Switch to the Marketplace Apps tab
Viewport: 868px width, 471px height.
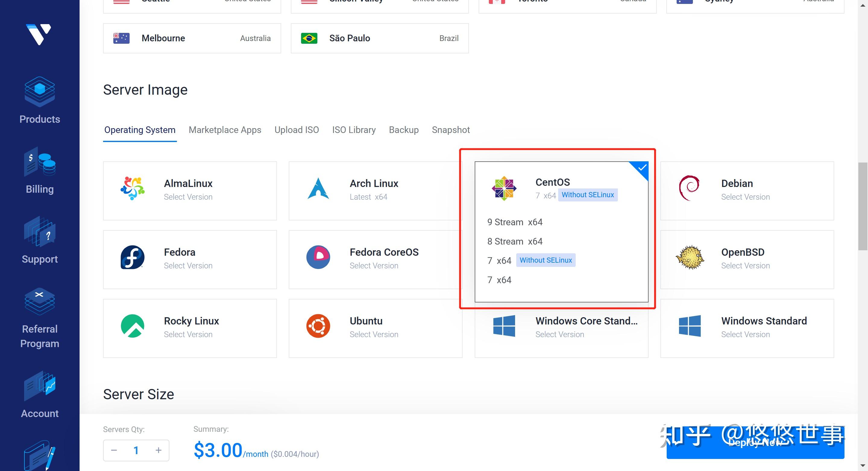pyautogui.click(x=225, y=130)
